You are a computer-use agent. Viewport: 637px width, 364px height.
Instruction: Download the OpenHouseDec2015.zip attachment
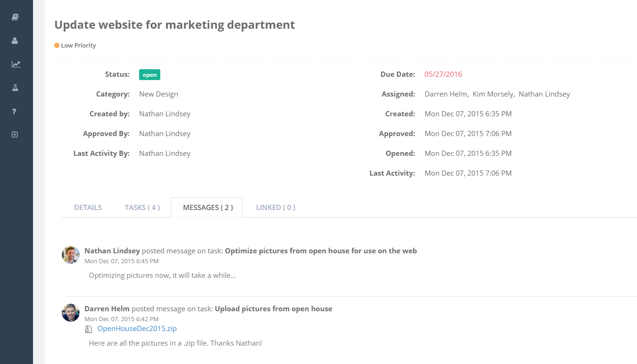[x=137, y=329]
